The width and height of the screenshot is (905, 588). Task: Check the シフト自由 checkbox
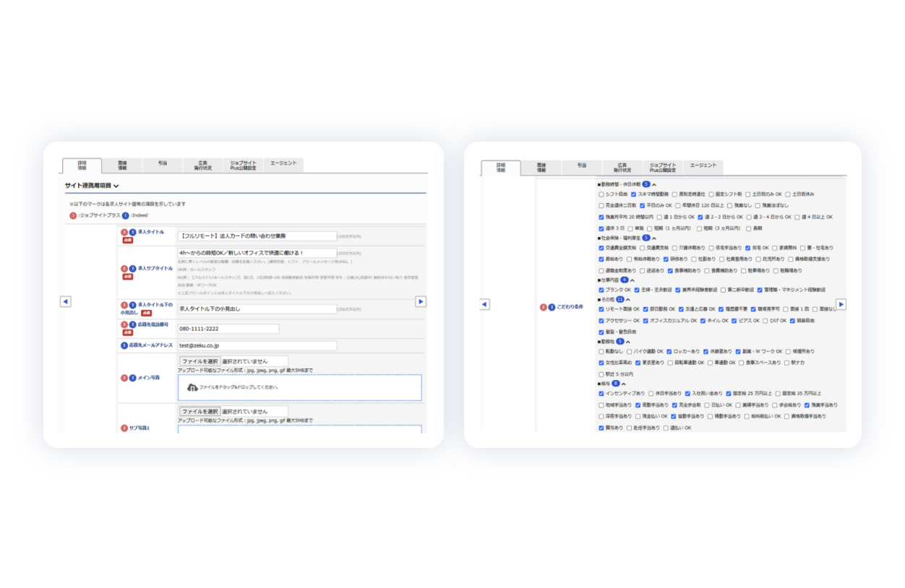point(601,194)
